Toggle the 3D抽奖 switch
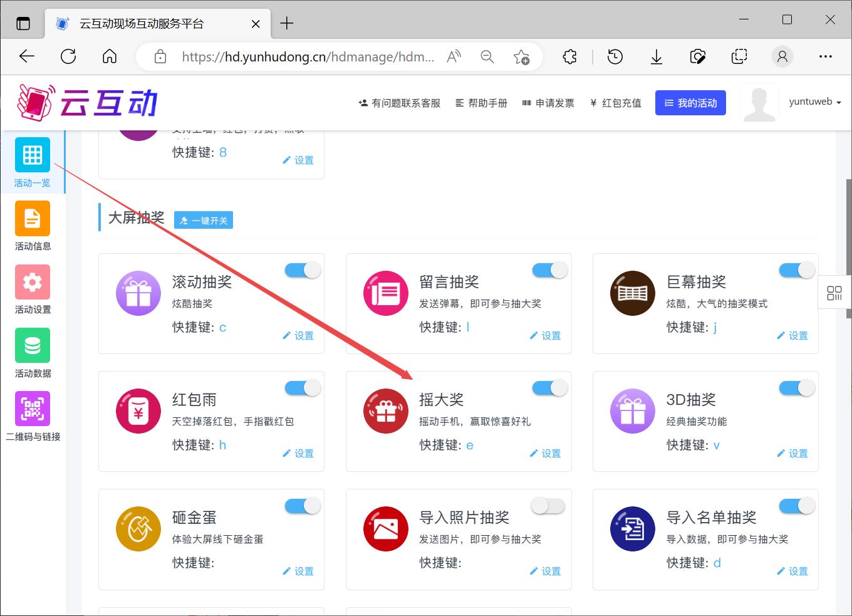This screenshot has height=616, width=852. (x=797, y=388)
